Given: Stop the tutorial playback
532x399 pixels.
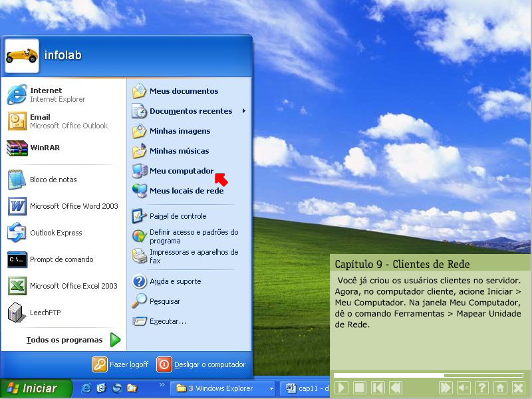Looking at the screenshot, I should (x=359, y=388).
